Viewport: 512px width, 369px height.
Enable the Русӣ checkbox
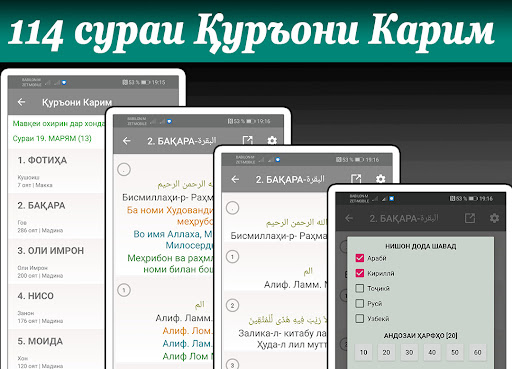point(360,303)
